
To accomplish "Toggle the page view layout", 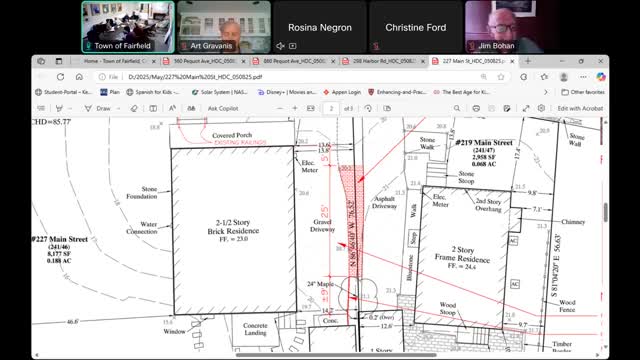I will pyautogui.click(x=387, y=109).
